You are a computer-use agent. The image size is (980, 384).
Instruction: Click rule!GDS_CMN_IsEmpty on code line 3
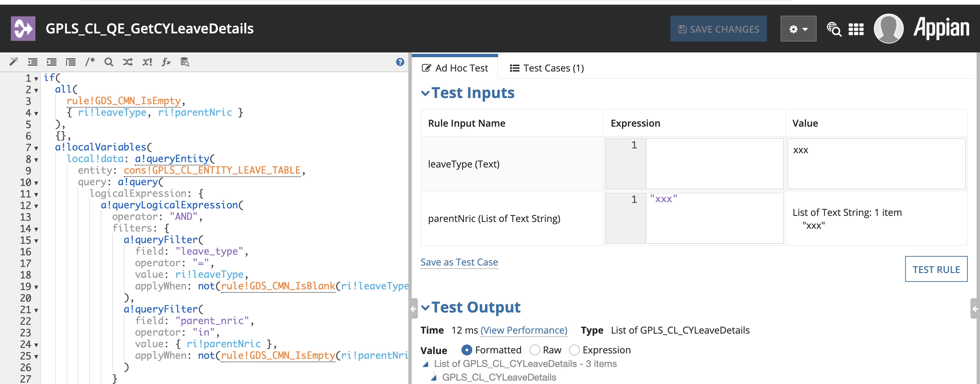coord(123,101)
